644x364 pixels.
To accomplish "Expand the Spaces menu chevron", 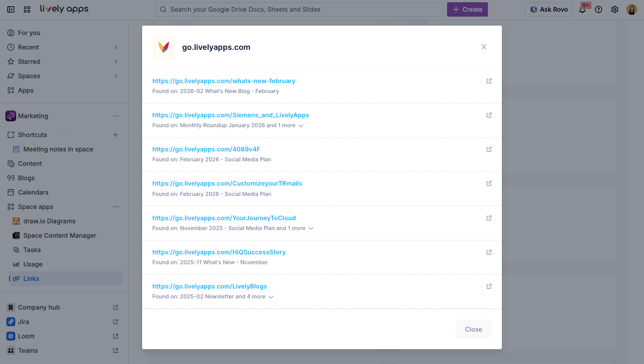I will [116, 76].
